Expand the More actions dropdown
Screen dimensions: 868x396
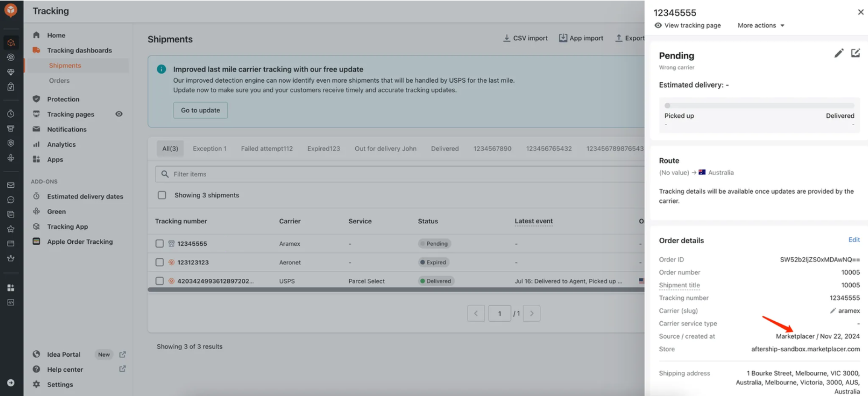click(761, 25)
